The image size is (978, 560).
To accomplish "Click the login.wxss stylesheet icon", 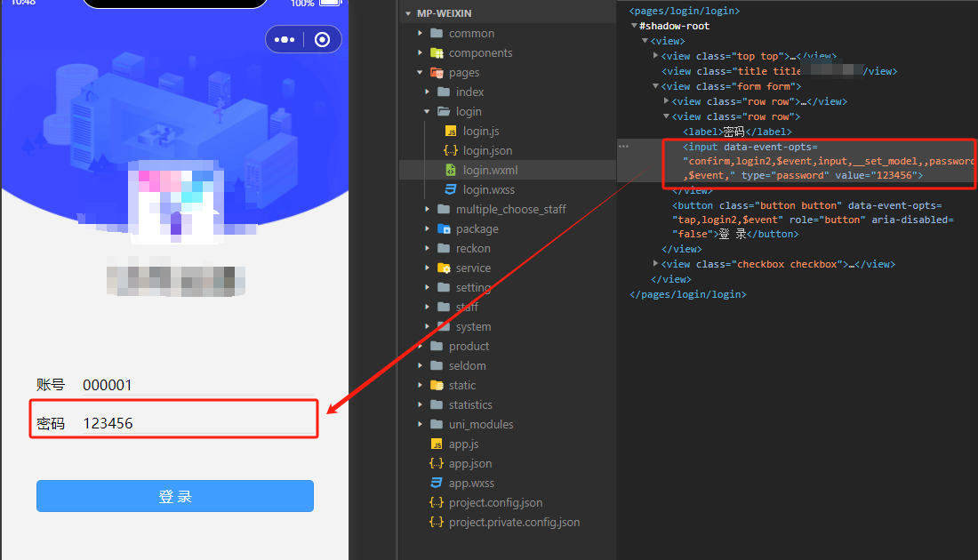I will 451,189.
